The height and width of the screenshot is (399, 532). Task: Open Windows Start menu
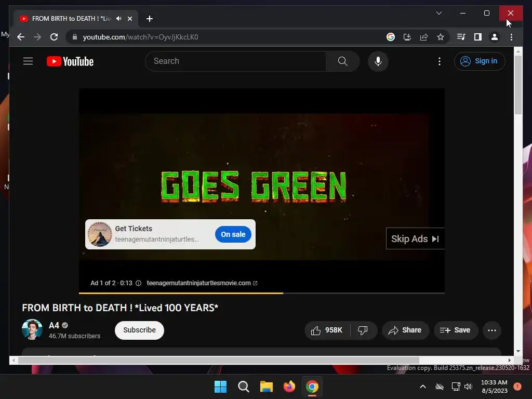220,387
